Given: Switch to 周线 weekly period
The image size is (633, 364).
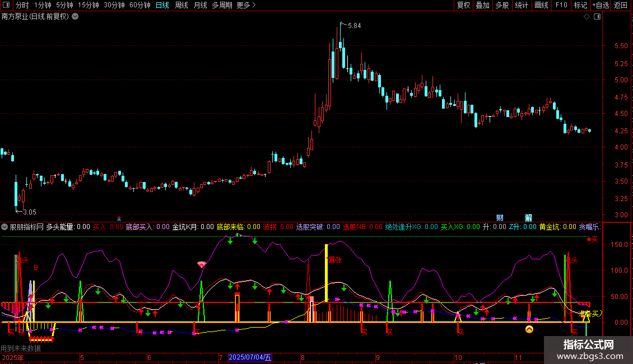Looking at the screenshot, I should coord(181,5).
